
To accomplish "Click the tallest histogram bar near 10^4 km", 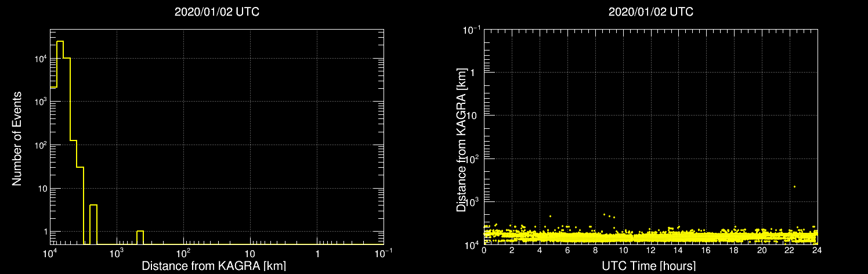I will tap(60, 143).
